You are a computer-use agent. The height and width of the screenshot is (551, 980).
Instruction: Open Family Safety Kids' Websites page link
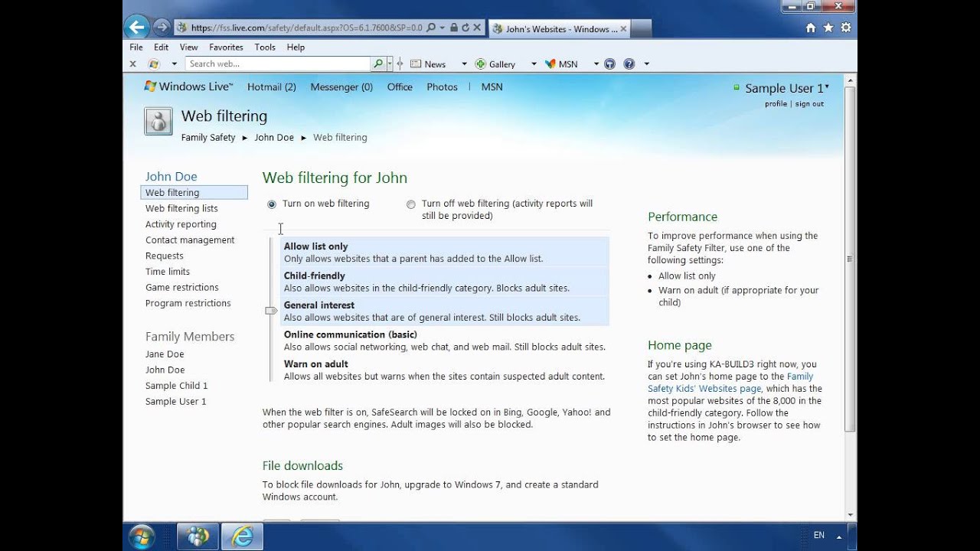pyautogui.click(x=730, y=383)
